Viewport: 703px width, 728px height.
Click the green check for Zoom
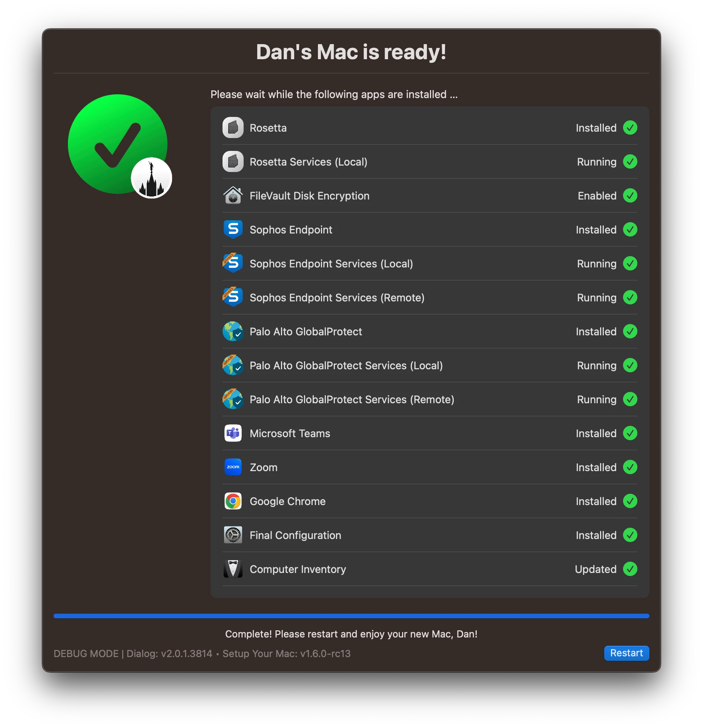(630, 467)
